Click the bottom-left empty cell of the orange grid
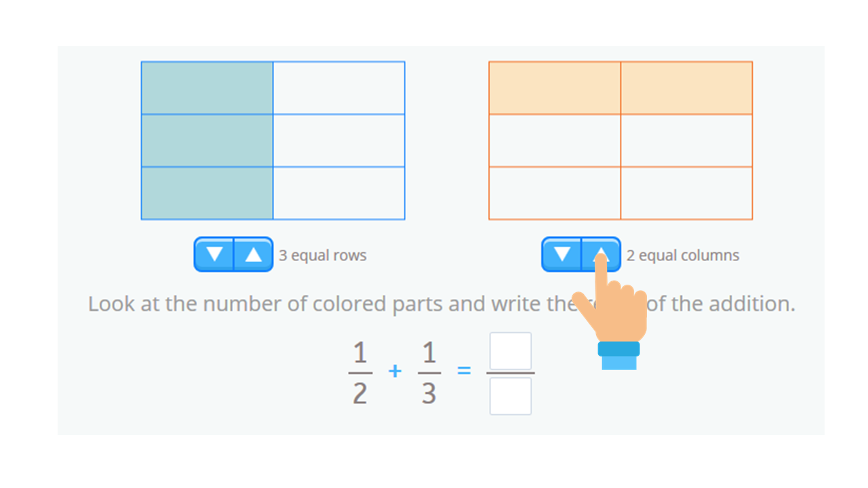Screen dimensions: 868x488 click(x=554, y=193)
